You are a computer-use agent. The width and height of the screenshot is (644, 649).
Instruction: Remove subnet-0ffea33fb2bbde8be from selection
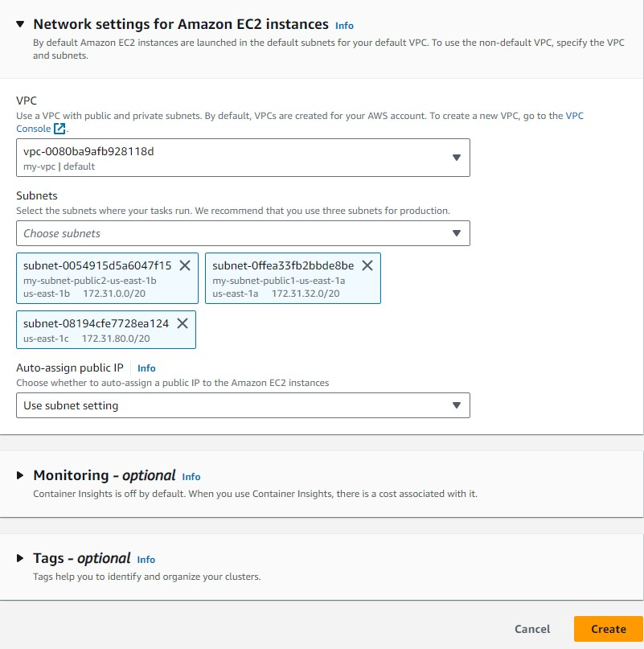tap(367, 264)
